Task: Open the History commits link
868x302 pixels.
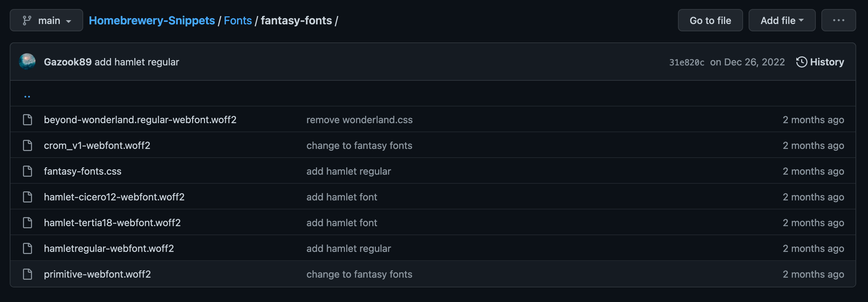Action: tap(827, 62)
